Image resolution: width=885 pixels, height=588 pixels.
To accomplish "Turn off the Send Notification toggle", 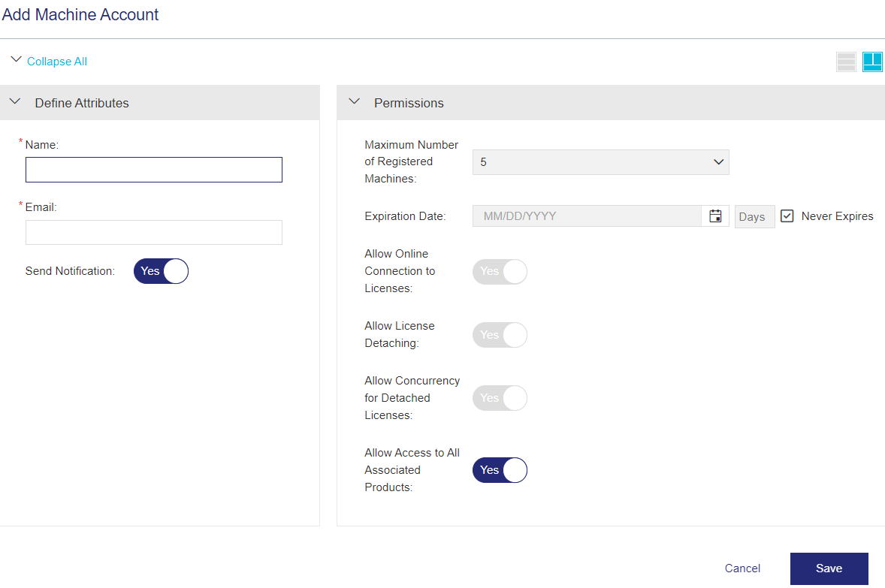I will pyautogui.click(x=161, y=271).
